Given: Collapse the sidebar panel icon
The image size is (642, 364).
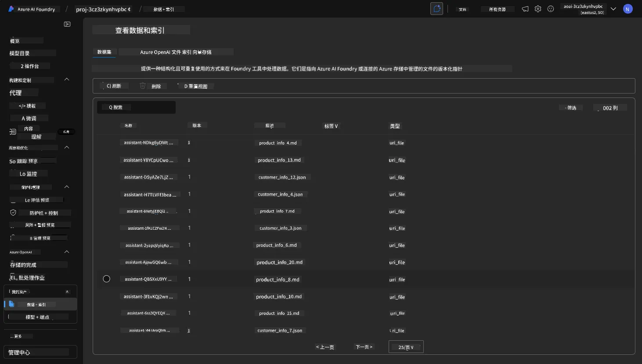Looking at the screenshot, I should coord(67,24).
